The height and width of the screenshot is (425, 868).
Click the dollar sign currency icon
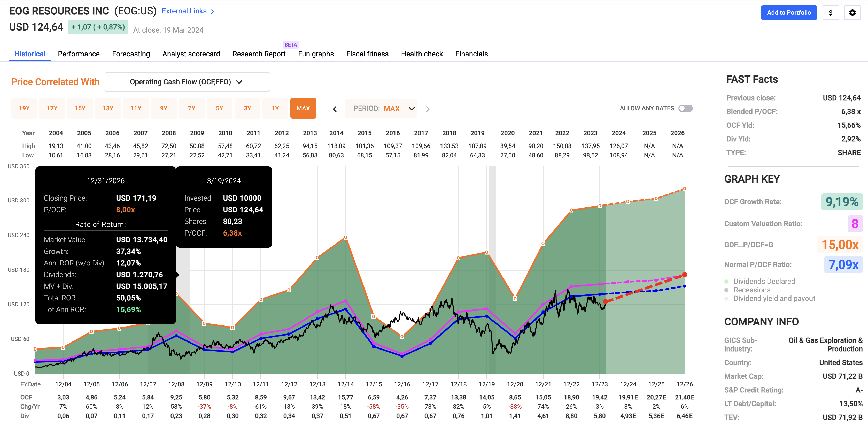[x=831, y=12]
